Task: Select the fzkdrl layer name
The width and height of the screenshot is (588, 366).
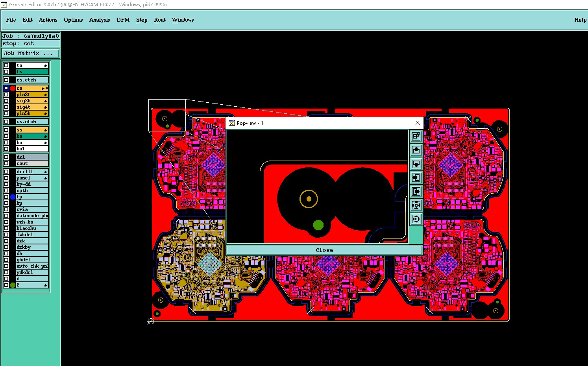Action: click(32, 235)
